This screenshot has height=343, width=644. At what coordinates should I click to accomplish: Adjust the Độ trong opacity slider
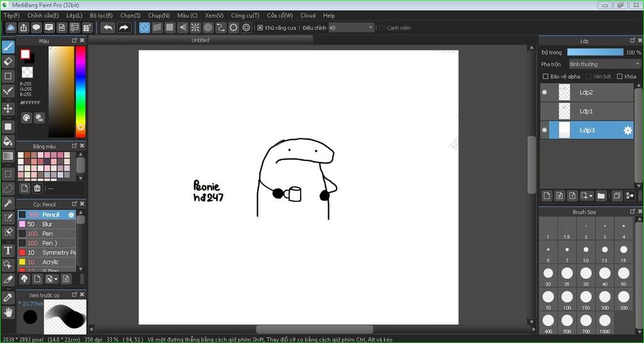(x=595, y=52)
